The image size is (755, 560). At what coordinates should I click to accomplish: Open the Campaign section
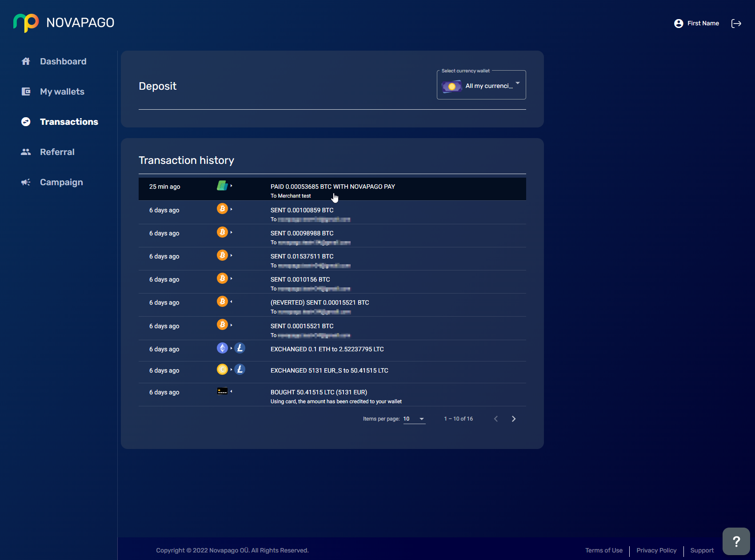point(61,182)
